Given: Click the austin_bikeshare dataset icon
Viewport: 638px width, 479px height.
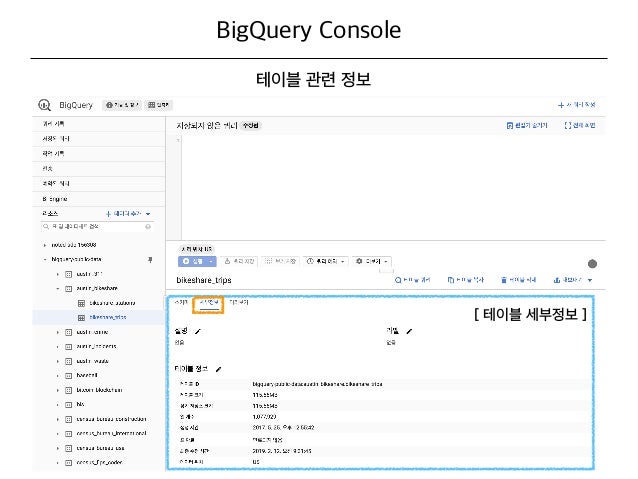Looking at the screenshot, I should pyautogui.click(x=69, y=289).
